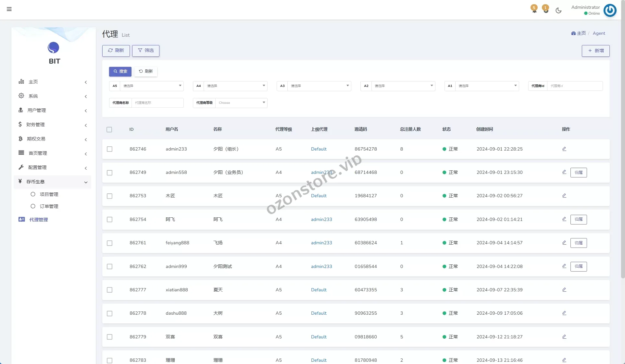Image resolution: width=625 pixels, height=364 pixels.
Task: Click edit pencil for feiyang888 row
Action: [564, 243]
